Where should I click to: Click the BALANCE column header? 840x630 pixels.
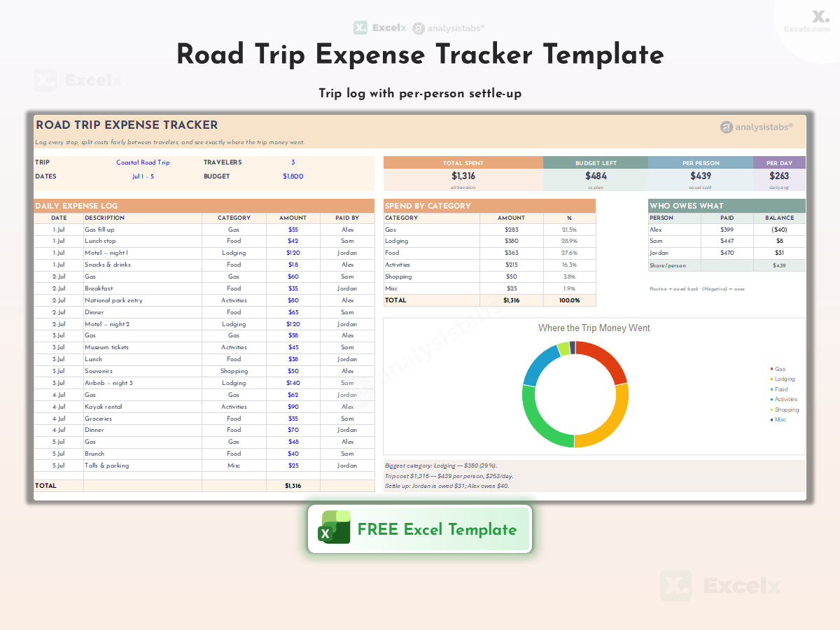point(780,218)
